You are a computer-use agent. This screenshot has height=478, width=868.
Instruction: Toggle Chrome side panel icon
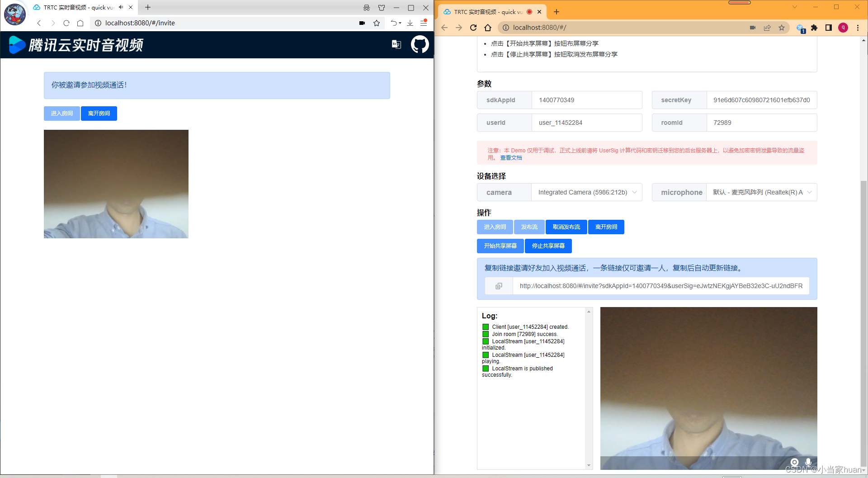(829, 28)
